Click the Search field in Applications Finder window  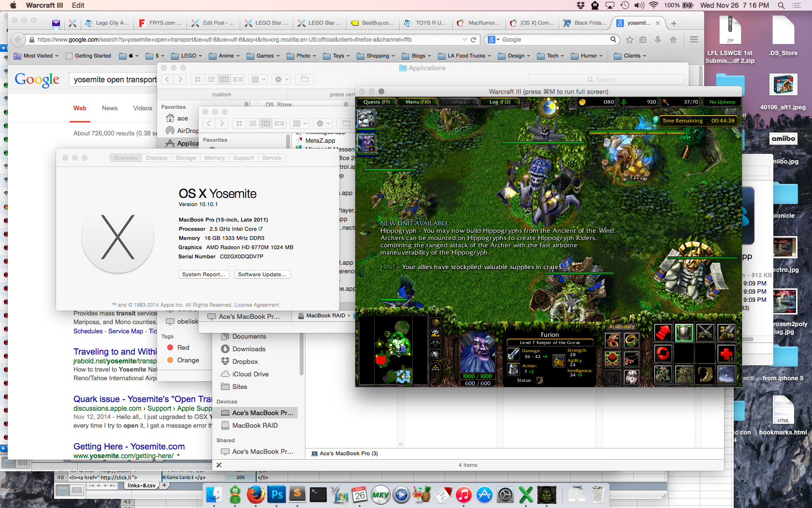(606, 79)
